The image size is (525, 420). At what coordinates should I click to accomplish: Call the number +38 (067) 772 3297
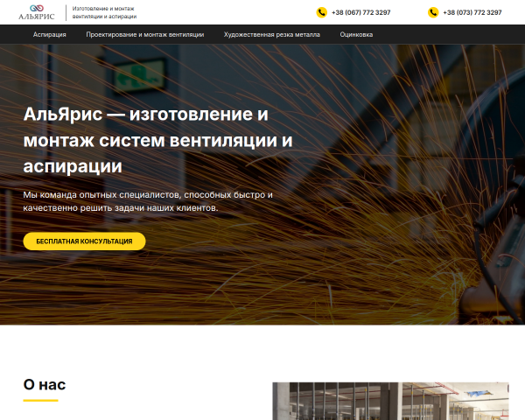tap(360, 12)
